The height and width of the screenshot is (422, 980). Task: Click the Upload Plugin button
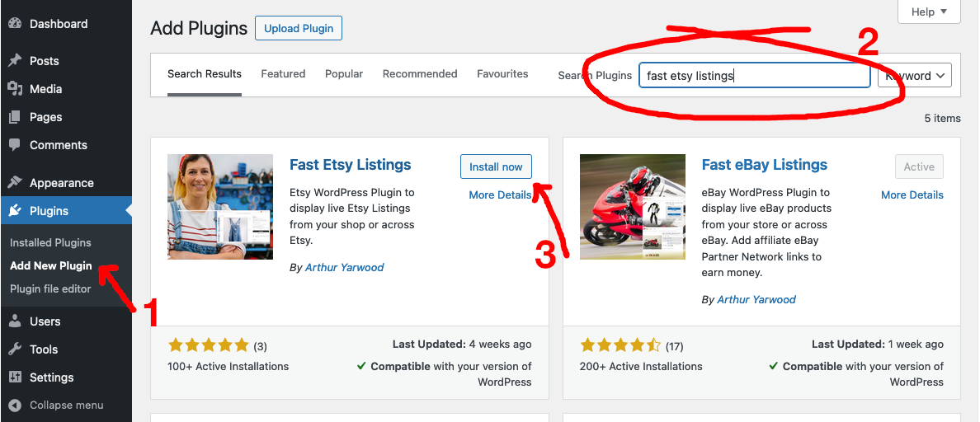(298, 28)
